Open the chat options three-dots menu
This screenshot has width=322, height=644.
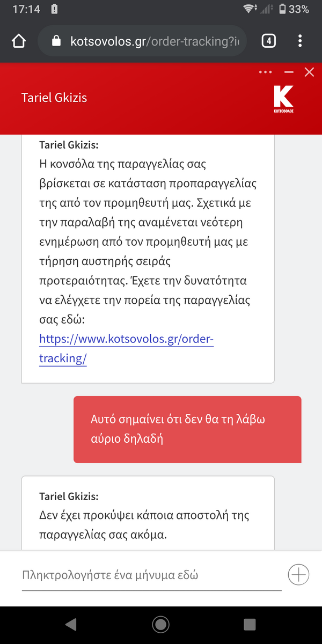(266, 72)
